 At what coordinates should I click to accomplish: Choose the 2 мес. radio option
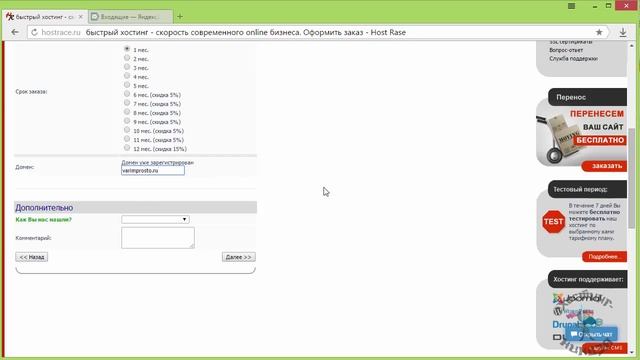(x=127, y=58)
